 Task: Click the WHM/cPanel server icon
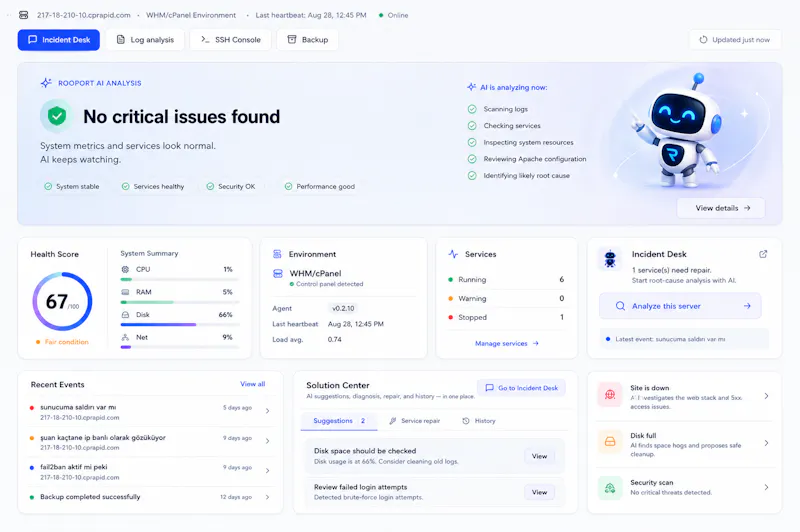[278, 273]
